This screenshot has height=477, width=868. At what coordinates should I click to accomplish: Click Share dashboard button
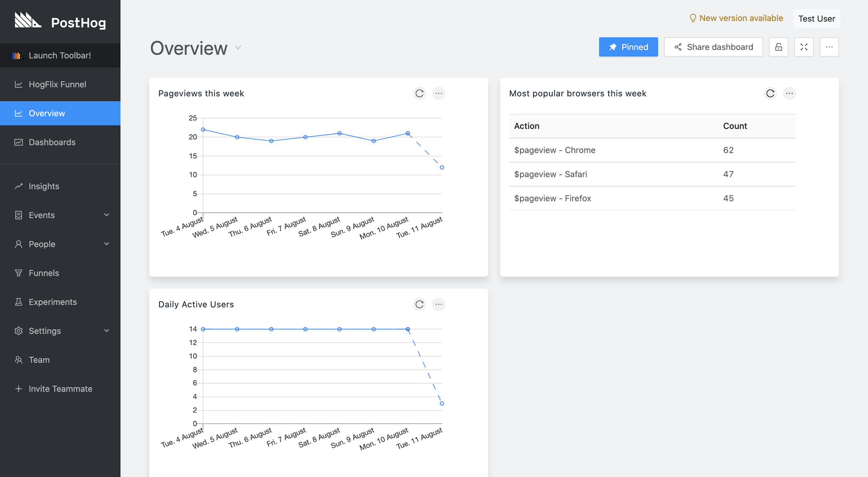713,47
